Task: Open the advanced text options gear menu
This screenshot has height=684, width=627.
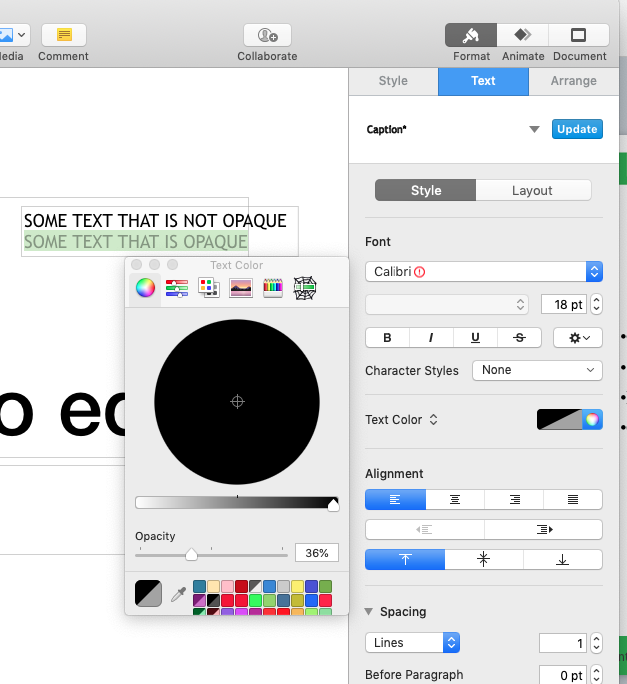Action: point(578,338)
